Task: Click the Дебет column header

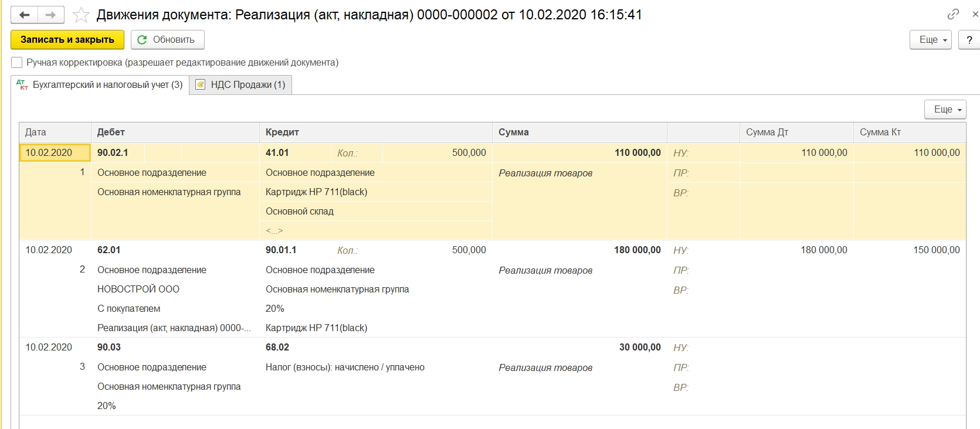Action: pos(175,132)
